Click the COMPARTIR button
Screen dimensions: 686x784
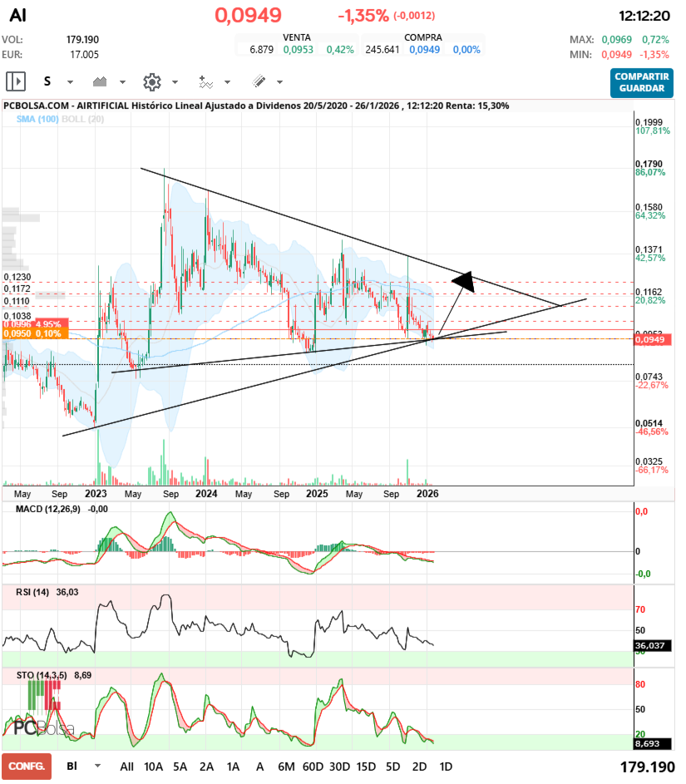(x=641, y=78)
